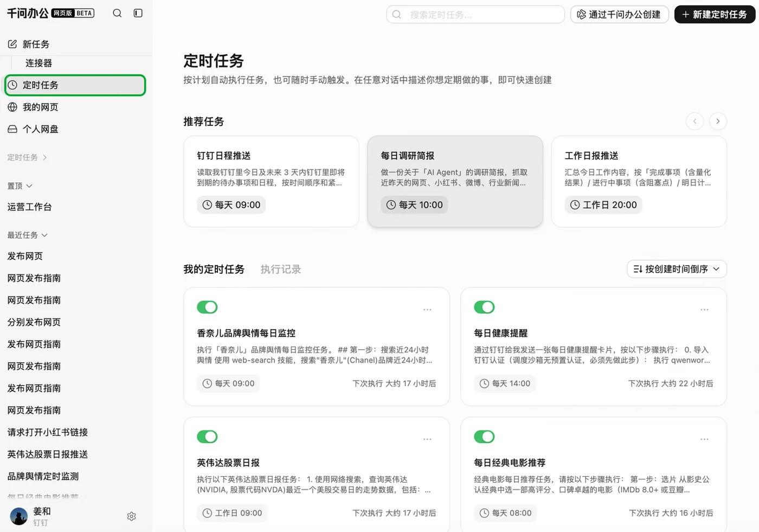This screenshot has height=532, width=759.
Task: Open 个人网盘 in the sidebar
Action: (x=75, y=129)
